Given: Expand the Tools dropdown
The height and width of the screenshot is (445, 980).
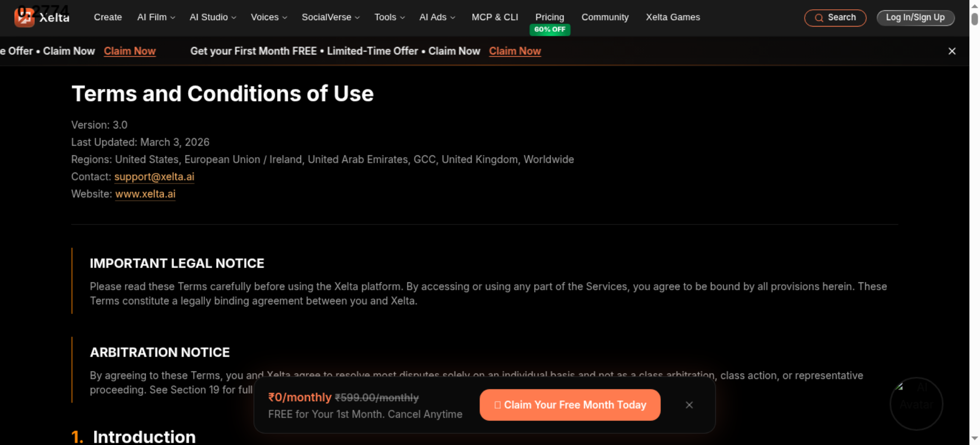Looking at the screenshot, I should (390, 17).
